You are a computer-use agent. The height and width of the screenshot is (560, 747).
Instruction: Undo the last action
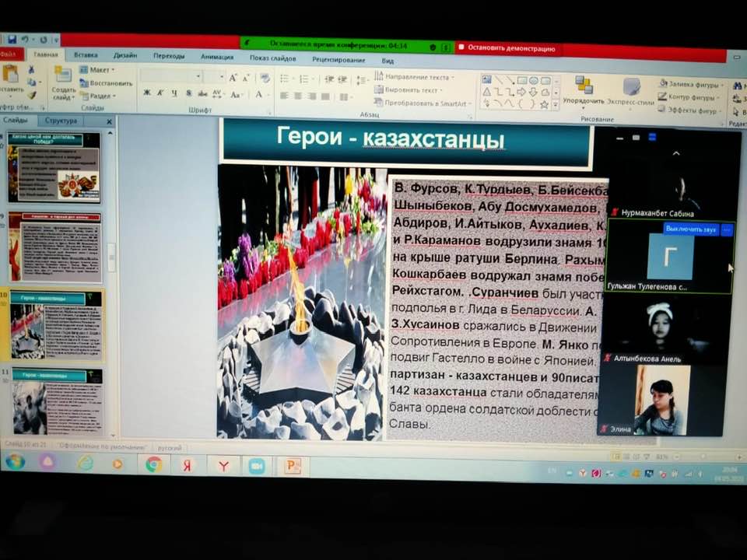tap(25, 40)
